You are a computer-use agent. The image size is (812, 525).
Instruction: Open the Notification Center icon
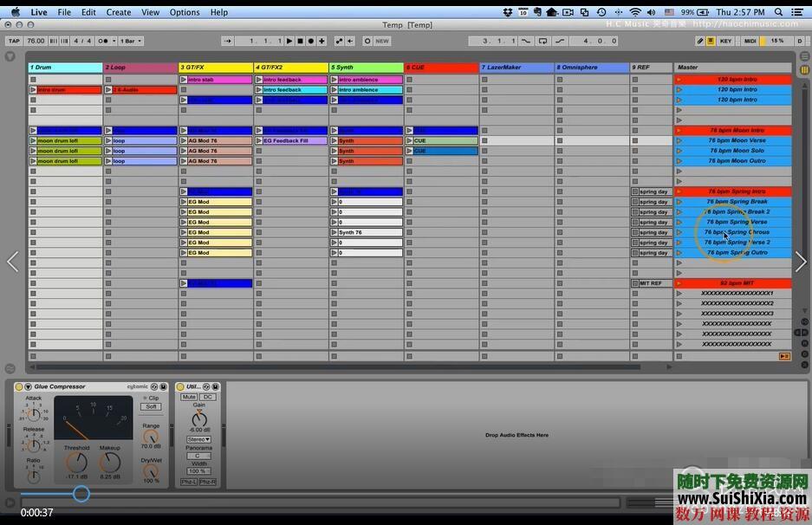click(x=797, y=12)
